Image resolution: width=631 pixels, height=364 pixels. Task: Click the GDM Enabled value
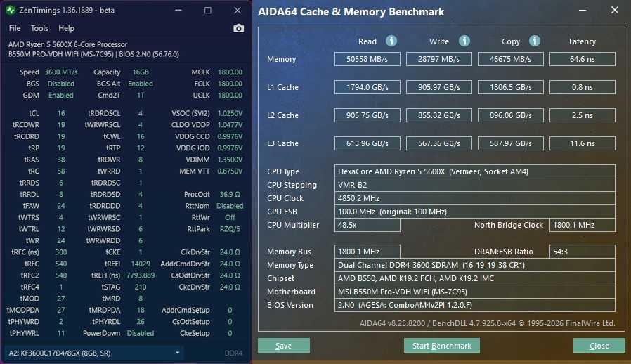(x=60, y=96)
